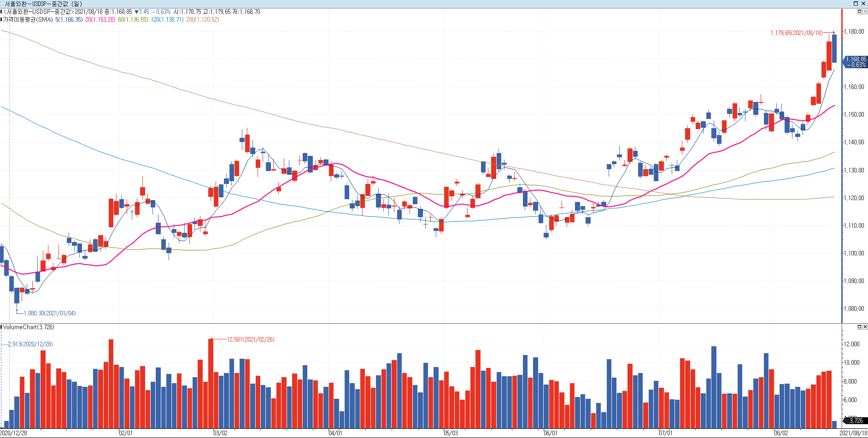Click the 06/01 date axis label

point(550,433)
